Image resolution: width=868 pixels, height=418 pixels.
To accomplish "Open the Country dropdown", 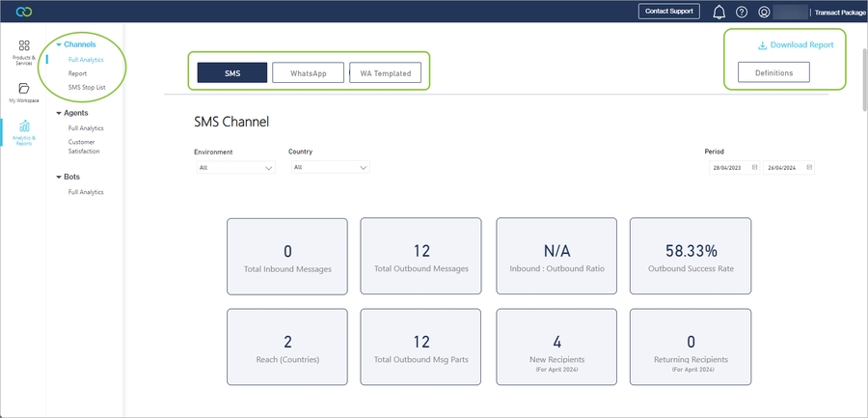I will point(329,167).
